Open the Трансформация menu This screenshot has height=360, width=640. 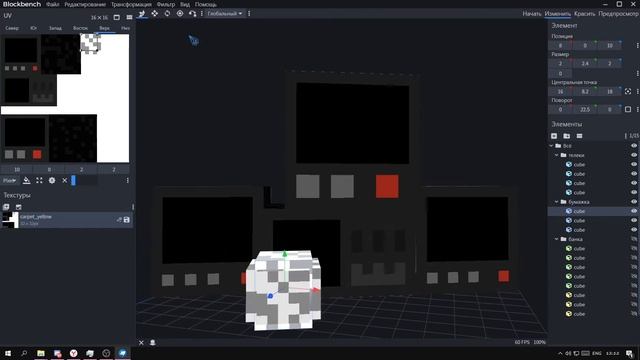coord(131,4)
